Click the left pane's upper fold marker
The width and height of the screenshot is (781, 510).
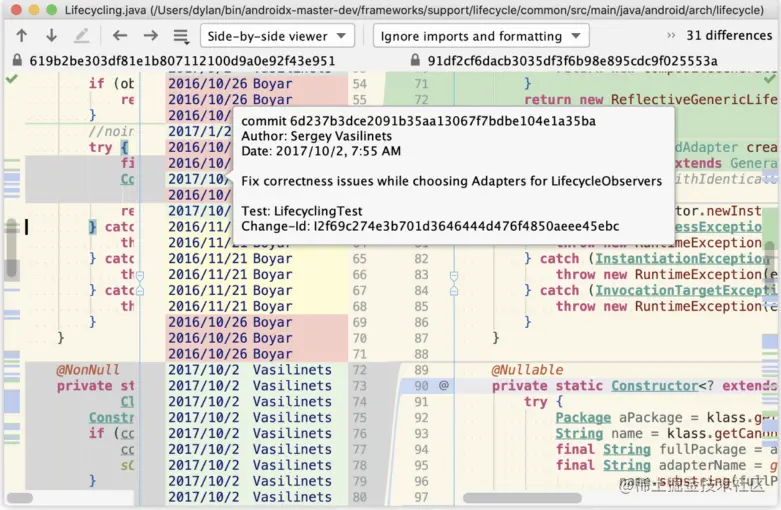140,275
